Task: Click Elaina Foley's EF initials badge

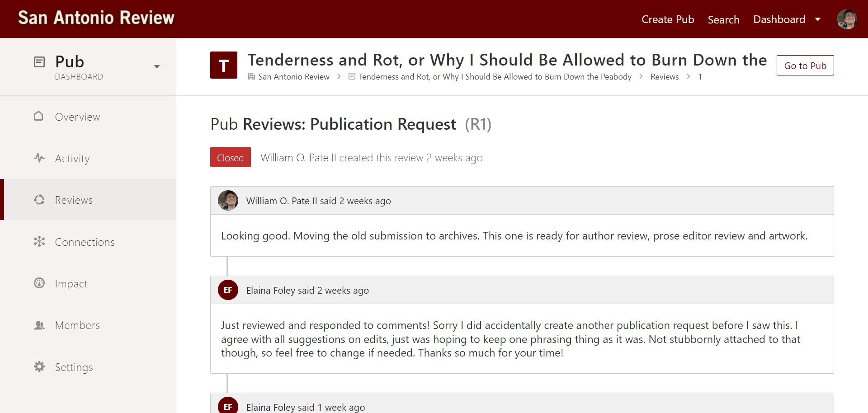Action: [x=228, y=290]
